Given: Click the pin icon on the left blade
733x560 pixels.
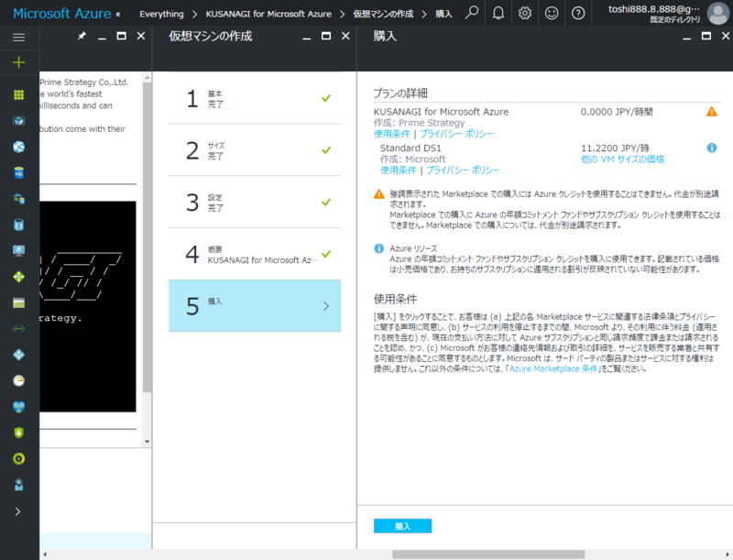Looking at the screenshot, I should 82,36.
